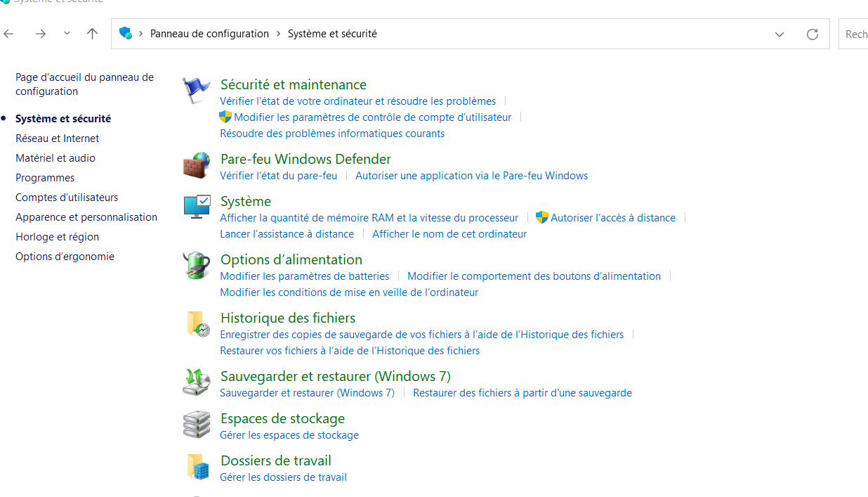This screenshot has height=497, width=868.
Task: Open the Options d'alimentation heading
Action: 291,259
